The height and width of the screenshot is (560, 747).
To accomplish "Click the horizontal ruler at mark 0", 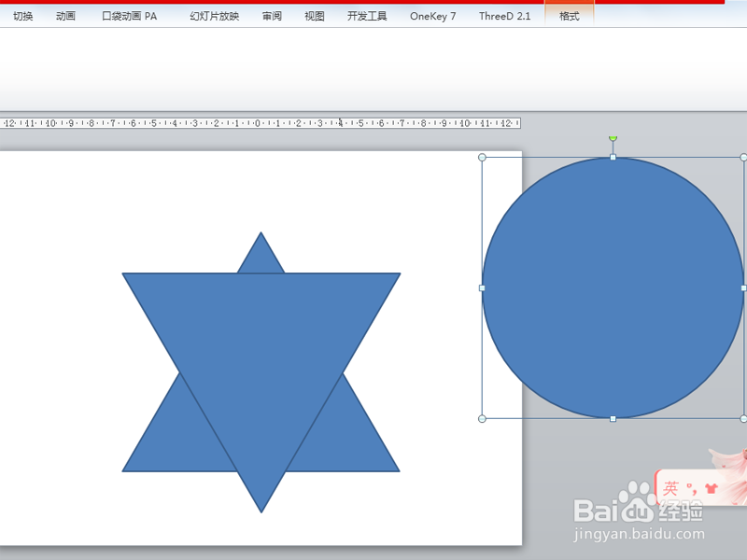I will point(258,123).
